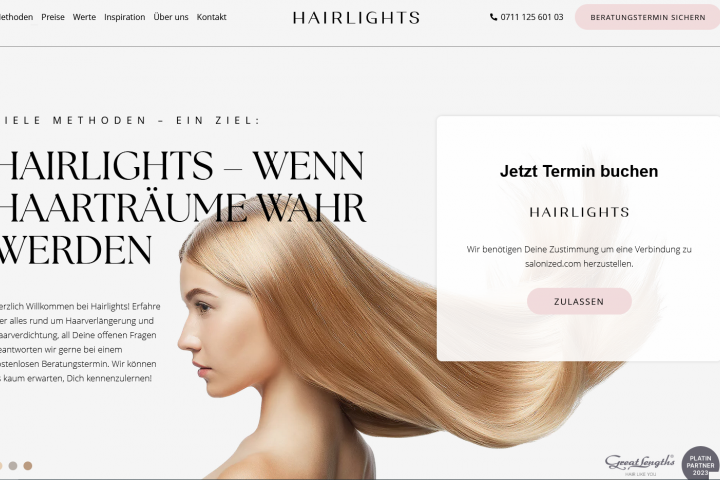Open the Werte navigation link
The width and height of the screenshot is (720, 480).
84,17
